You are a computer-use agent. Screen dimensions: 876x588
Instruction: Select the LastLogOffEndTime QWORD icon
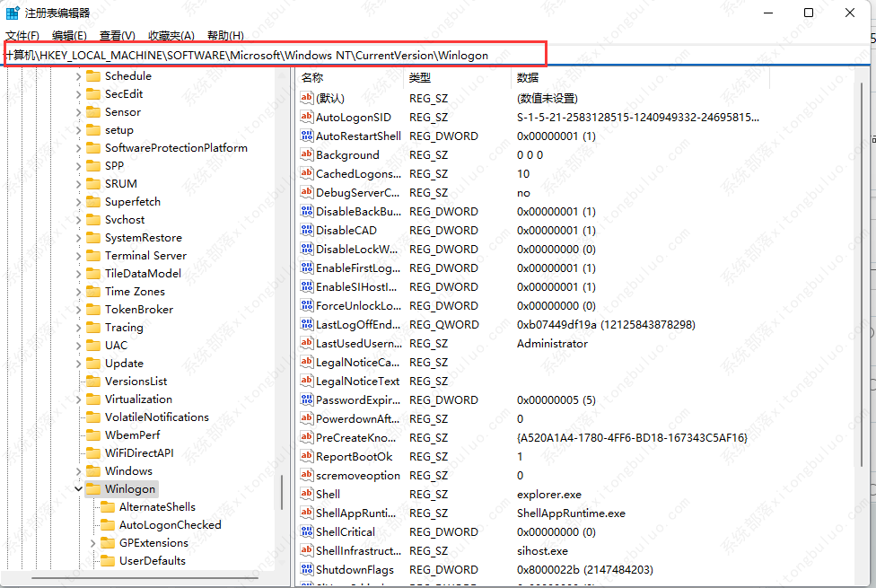[306, 325]
